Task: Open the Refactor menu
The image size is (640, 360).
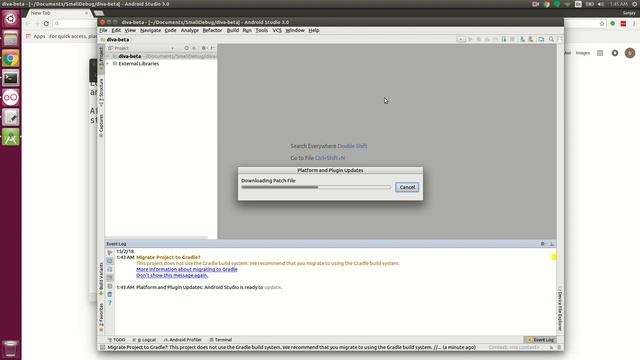Action: 212,30
